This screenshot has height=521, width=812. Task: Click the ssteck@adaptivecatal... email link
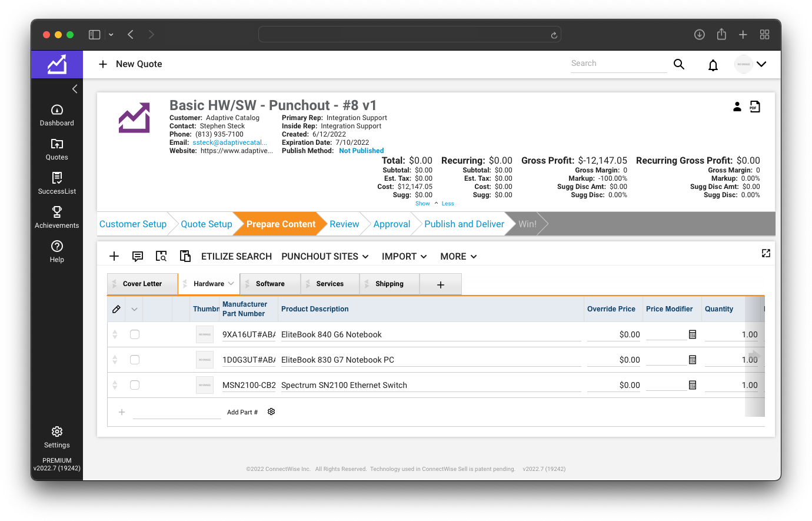coord(230,142)
